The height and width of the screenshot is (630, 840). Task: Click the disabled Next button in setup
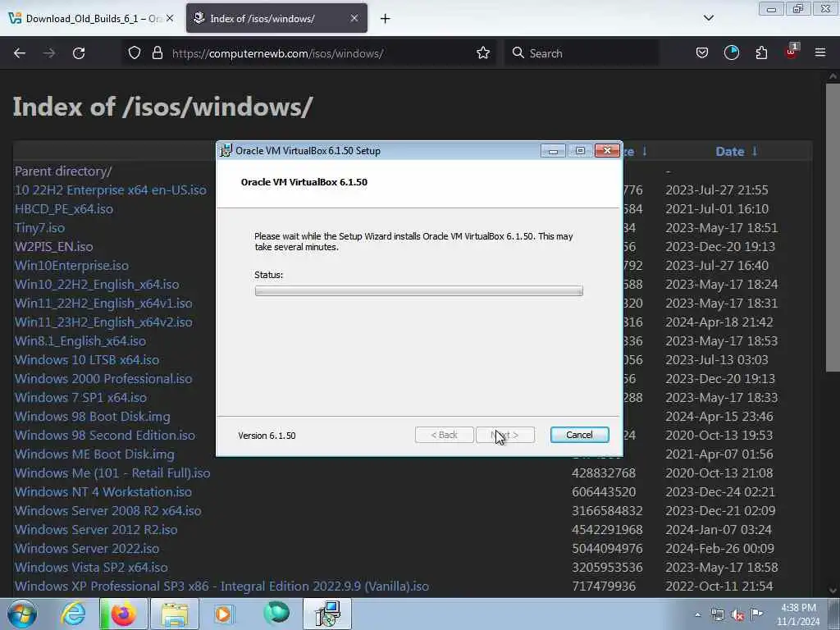click(505, 435)
